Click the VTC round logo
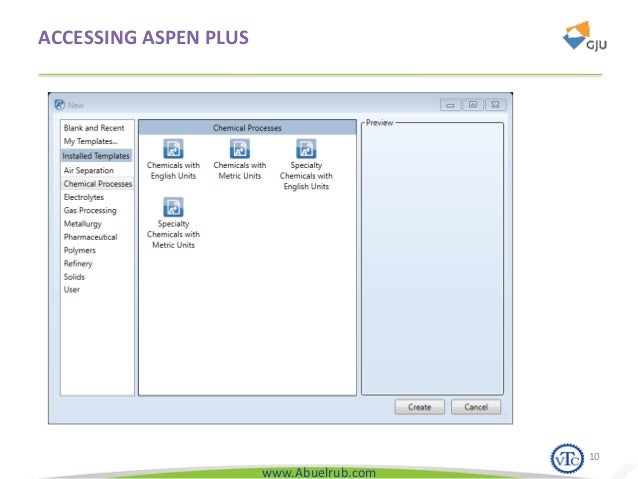This screenshot has width=638, height=479. 567,458
